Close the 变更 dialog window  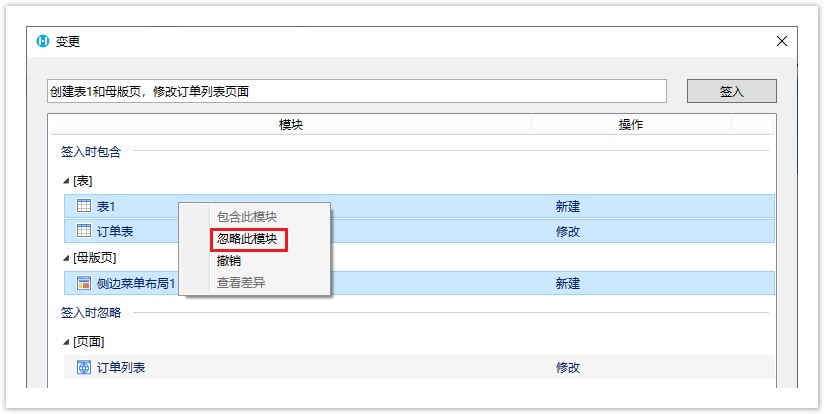(x=781, y=42)
